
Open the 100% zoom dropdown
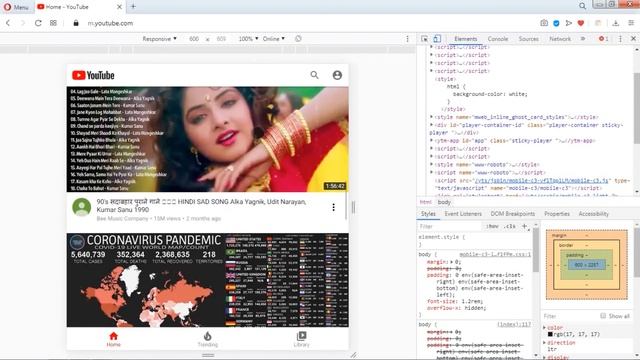[x=248, y=39]
